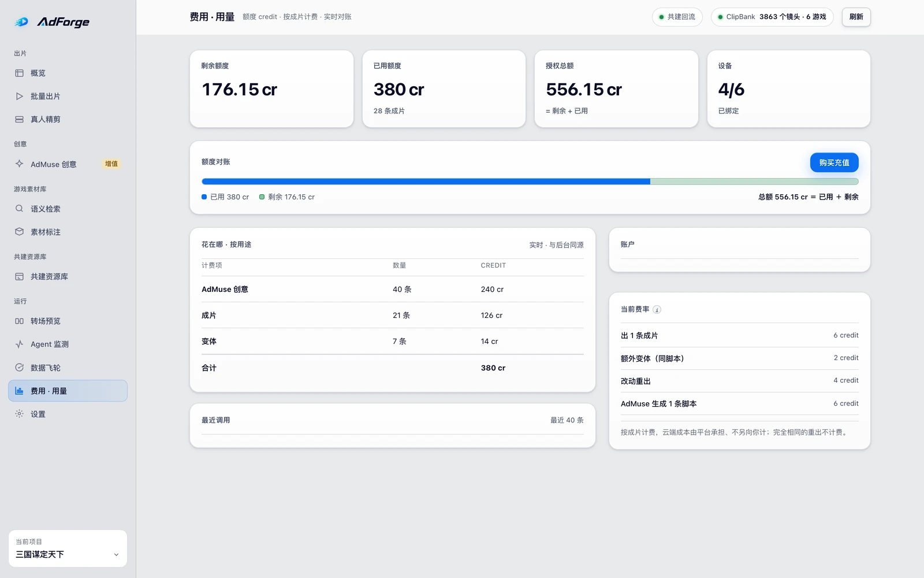Expand the 当前项目 三国谋定天下 selector
Screen dimensions: 924x578
click(68, 549)
